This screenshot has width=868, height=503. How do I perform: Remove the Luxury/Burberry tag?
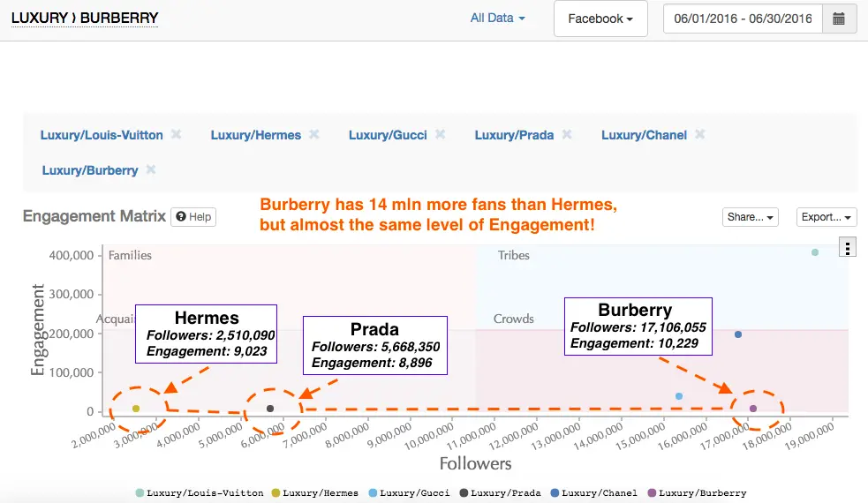click(x=151, y=169)
